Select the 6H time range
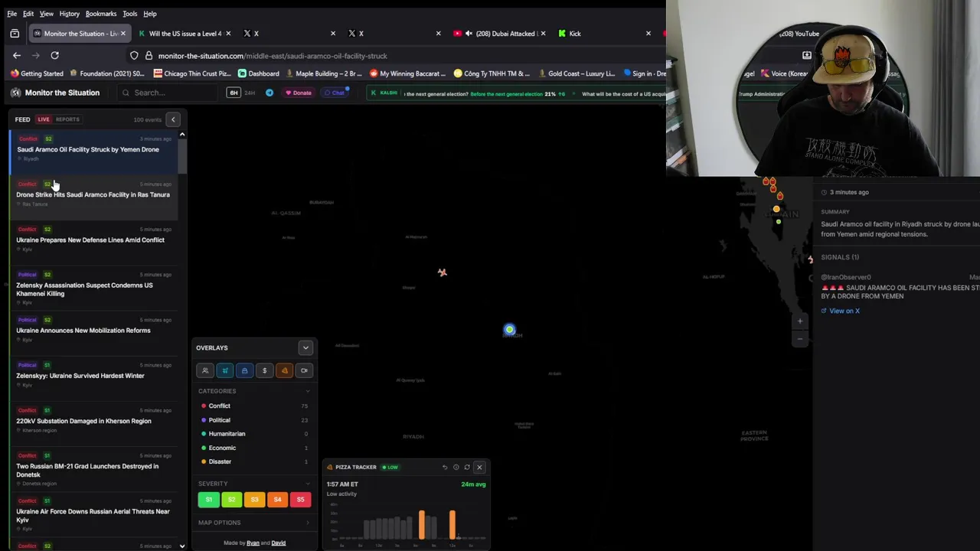The width and height of the screenshot is (980, 551). 234,93
